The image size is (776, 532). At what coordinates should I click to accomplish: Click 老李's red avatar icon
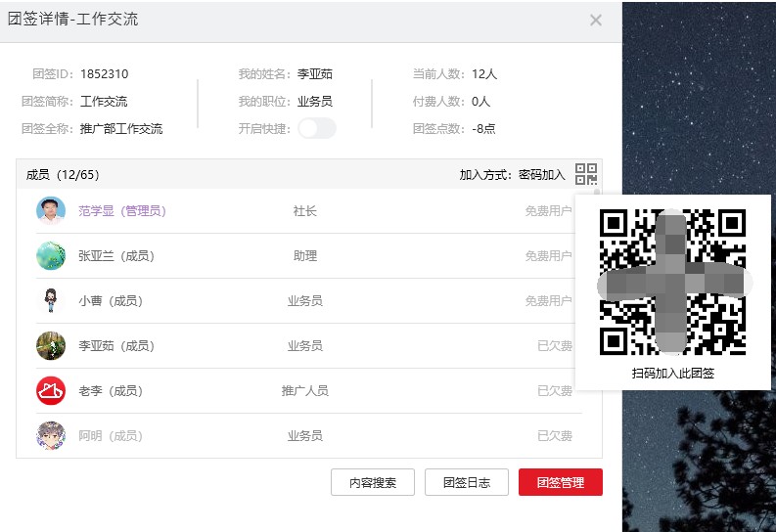coord(51,390)
